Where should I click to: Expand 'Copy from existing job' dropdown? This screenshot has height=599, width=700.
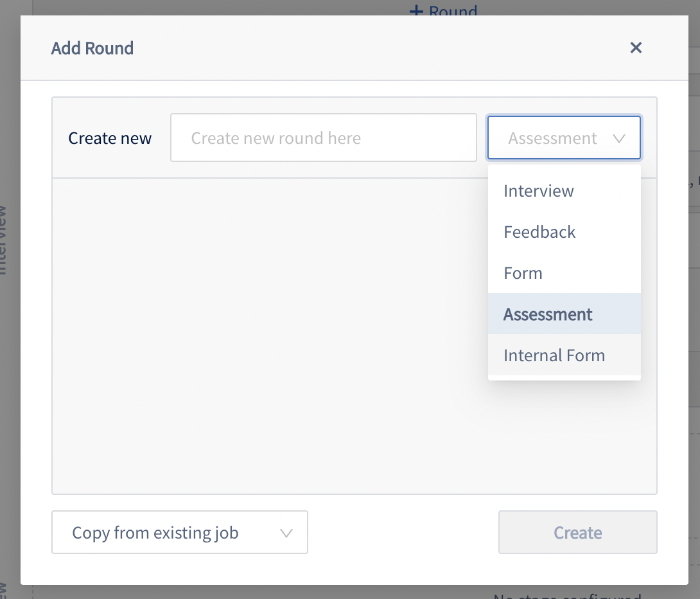(180, 532)
